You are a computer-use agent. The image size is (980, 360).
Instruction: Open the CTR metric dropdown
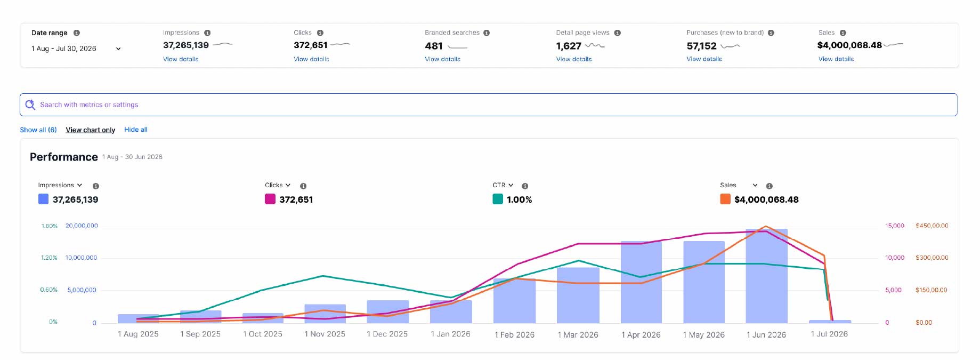[x=503, y=185]
